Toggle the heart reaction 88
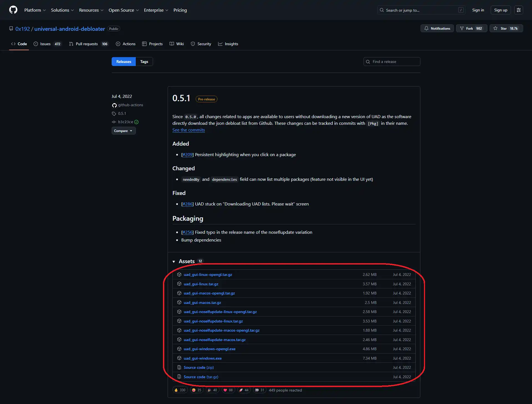The height and width of the screenshot is (404, 532). click(228, 390)
